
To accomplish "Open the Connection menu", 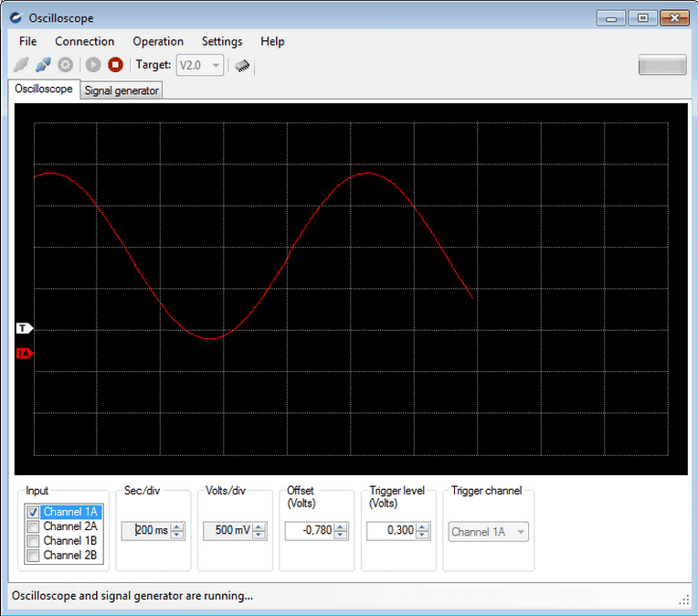I will (84, 41).
